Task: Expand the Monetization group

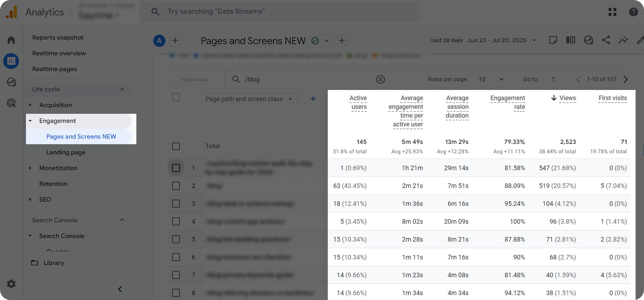Action: tap(30, 168)
